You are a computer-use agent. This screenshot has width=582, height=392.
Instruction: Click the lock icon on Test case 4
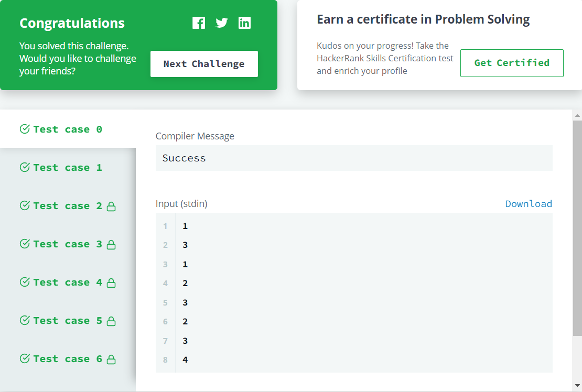tap(111, 283)
